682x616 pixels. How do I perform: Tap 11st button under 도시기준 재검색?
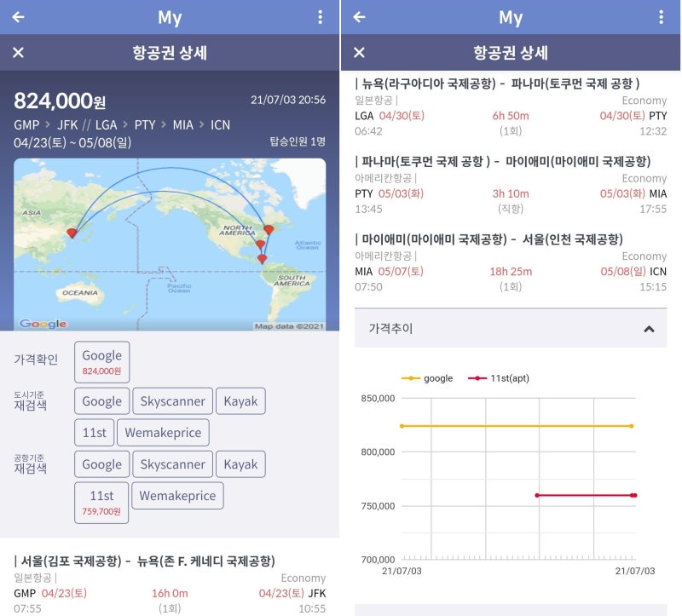tap(94, 433)
